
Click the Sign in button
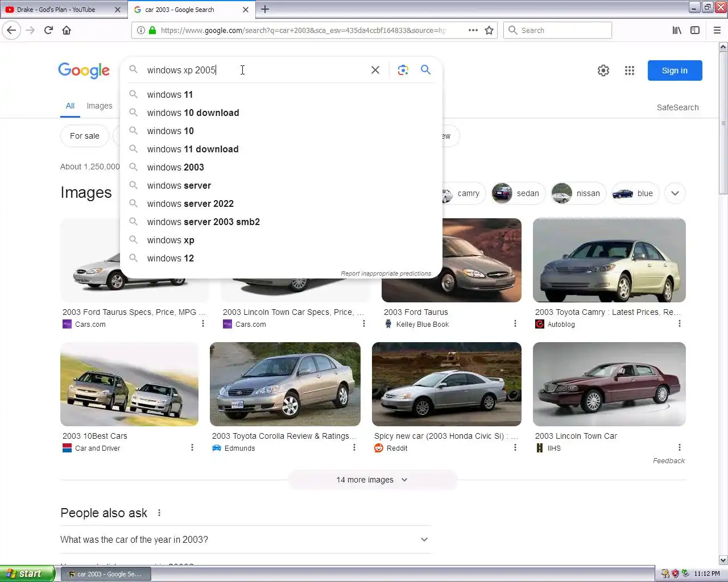675,70
